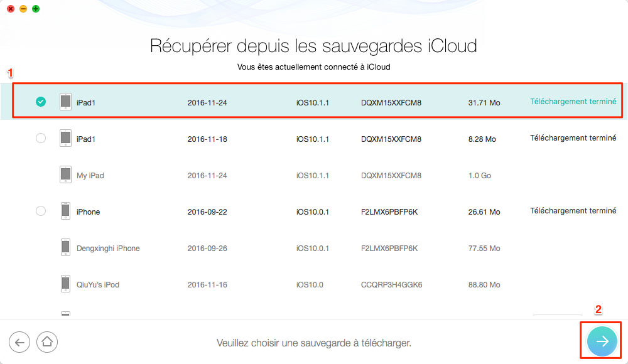
Task: Click 'Vous êtes actuellement connecté à iCloud' text
Action: (x=313, y=67)
